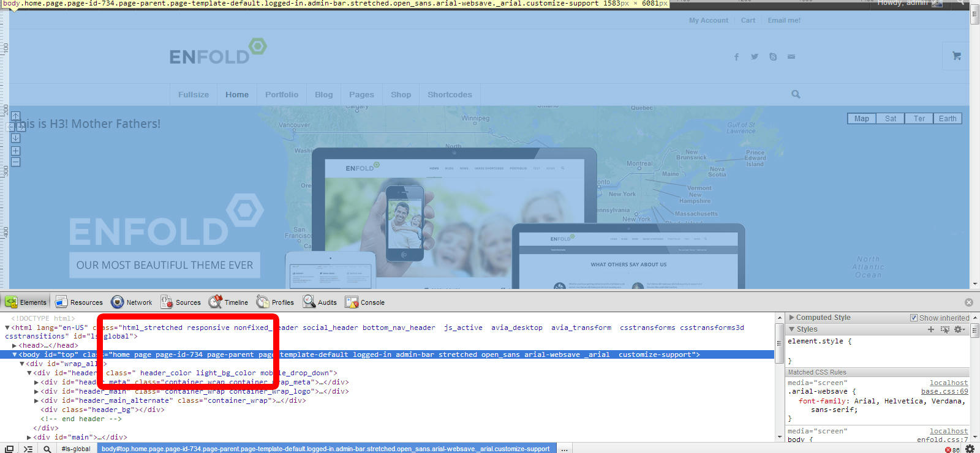Open the base.css:69 source link
The height and width of the screenshot is (453, 980).
(944, 391)
